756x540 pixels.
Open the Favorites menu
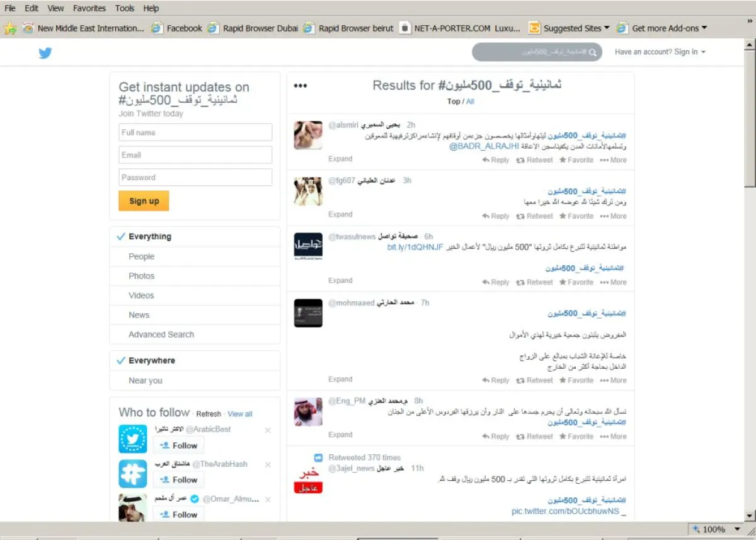89,8
